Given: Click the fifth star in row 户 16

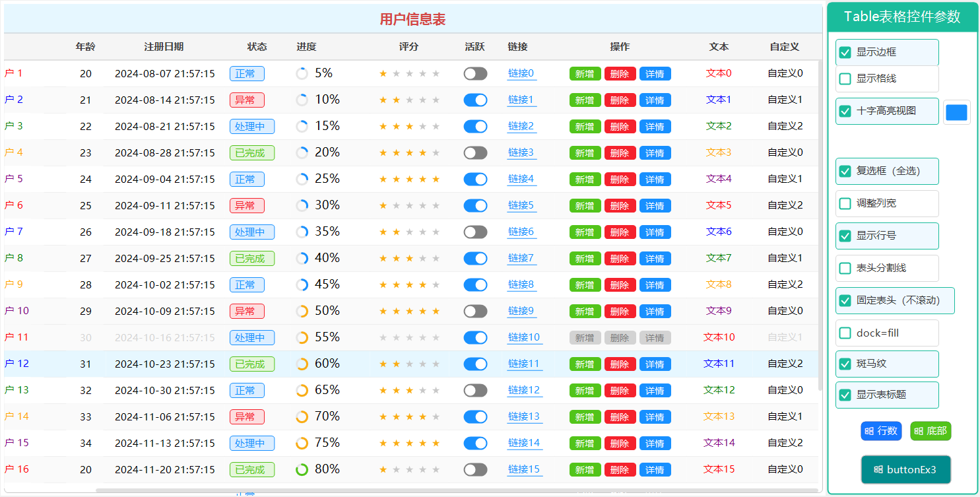Looking at the screenshot, I should pyautogui.click(x=436, y=469).
